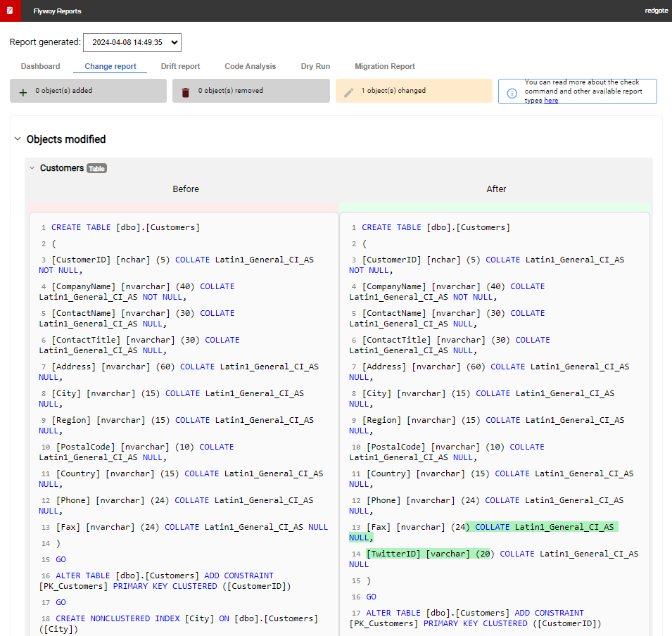Click the red Flyway logo icon
This screenshot has height=636, width=672.
coord(10,11)
